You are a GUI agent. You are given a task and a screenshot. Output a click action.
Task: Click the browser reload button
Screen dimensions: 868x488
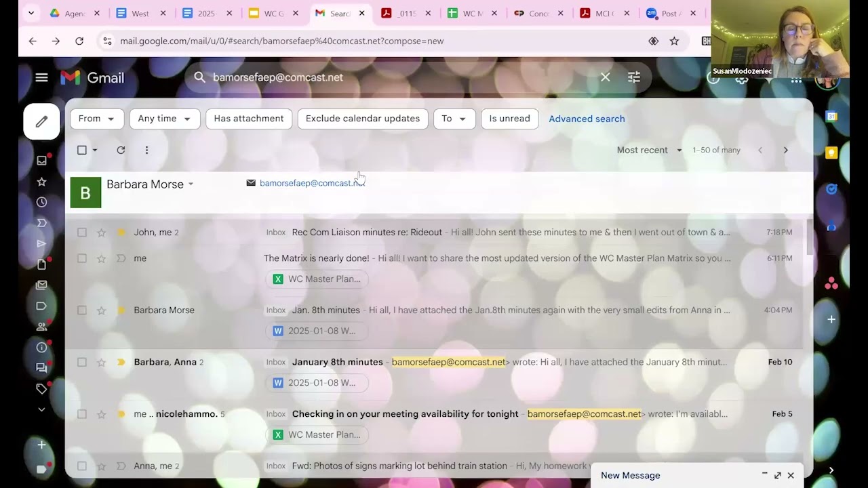click(x=79, y=41)
